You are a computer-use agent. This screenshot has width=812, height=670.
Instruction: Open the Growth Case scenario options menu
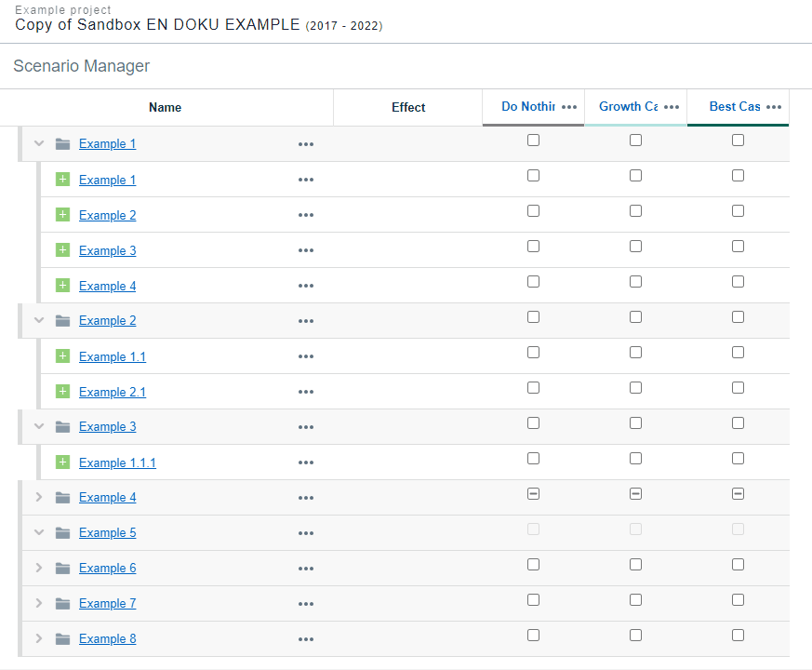click(672, 107)
